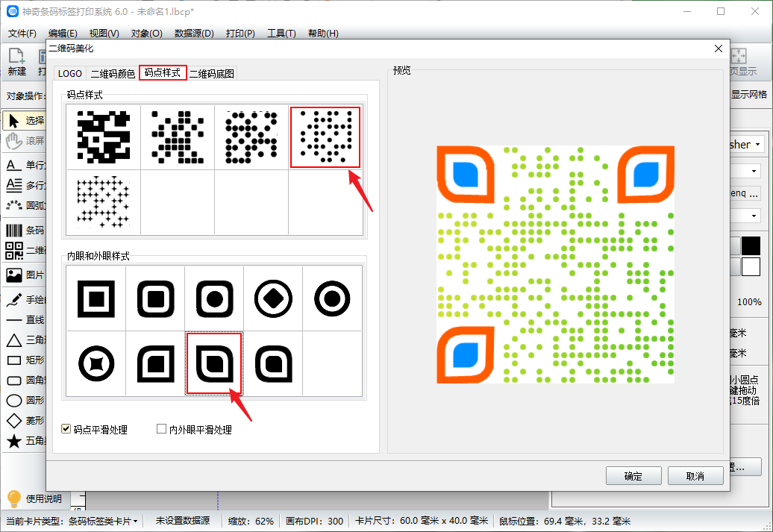Select the 条码 barcode tool
The height and width of the screenshot is (532, 773).
coord(25,231)
